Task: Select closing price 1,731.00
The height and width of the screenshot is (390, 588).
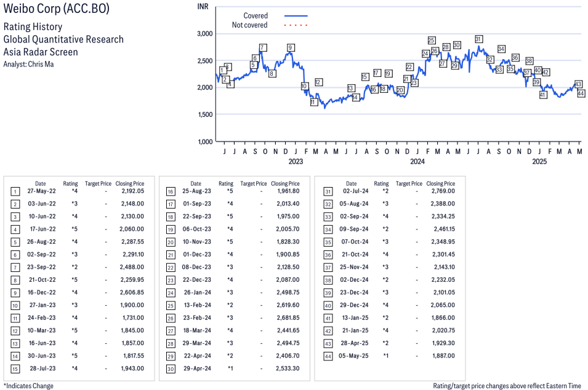Action: 133,317
